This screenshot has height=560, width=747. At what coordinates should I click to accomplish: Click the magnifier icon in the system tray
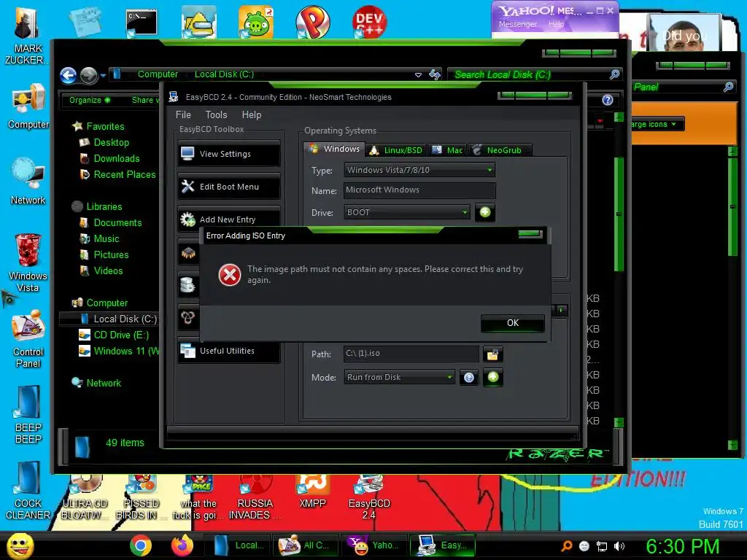(x=566, y=546)
